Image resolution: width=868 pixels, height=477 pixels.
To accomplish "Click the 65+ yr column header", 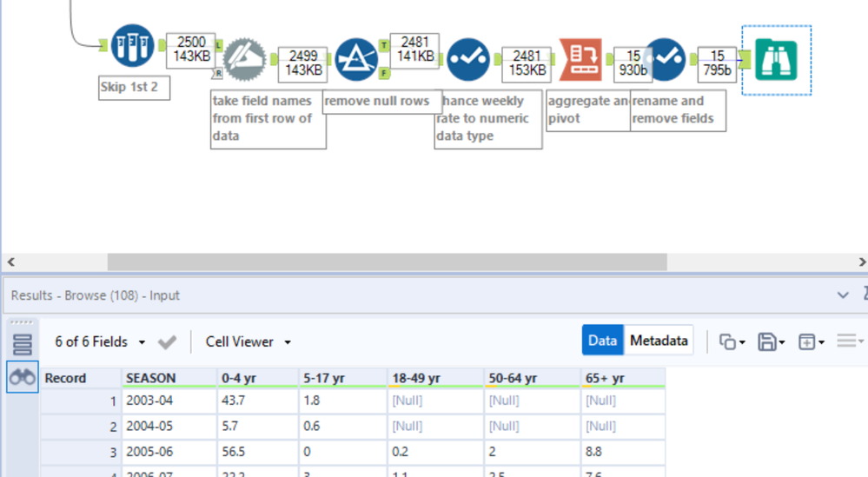I will tap(623, 378).
